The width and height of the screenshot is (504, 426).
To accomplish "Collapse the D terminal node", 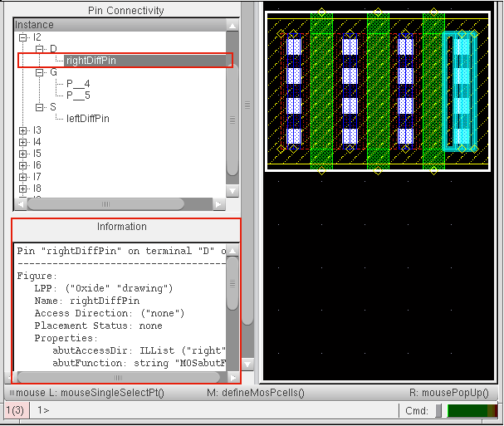I will pyautogui.click(x=40, y=49).
